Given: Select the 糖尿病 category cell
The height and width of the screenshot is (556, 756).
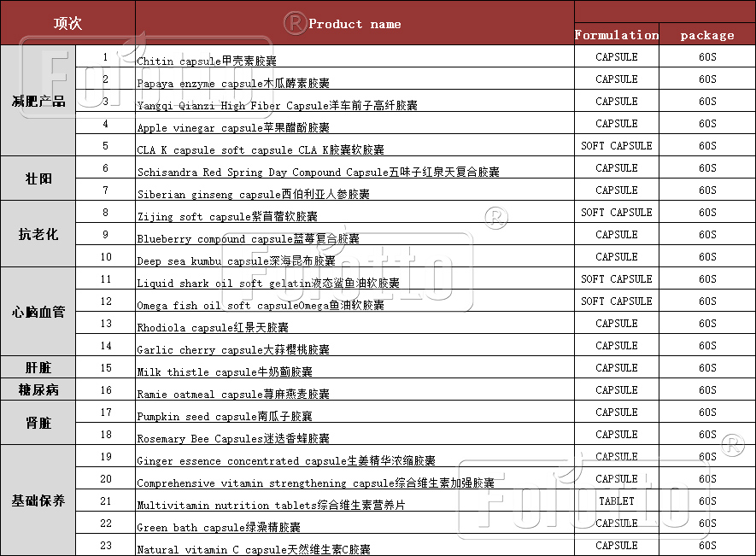Looking at the screenshot, I should [x=38, y=389].
